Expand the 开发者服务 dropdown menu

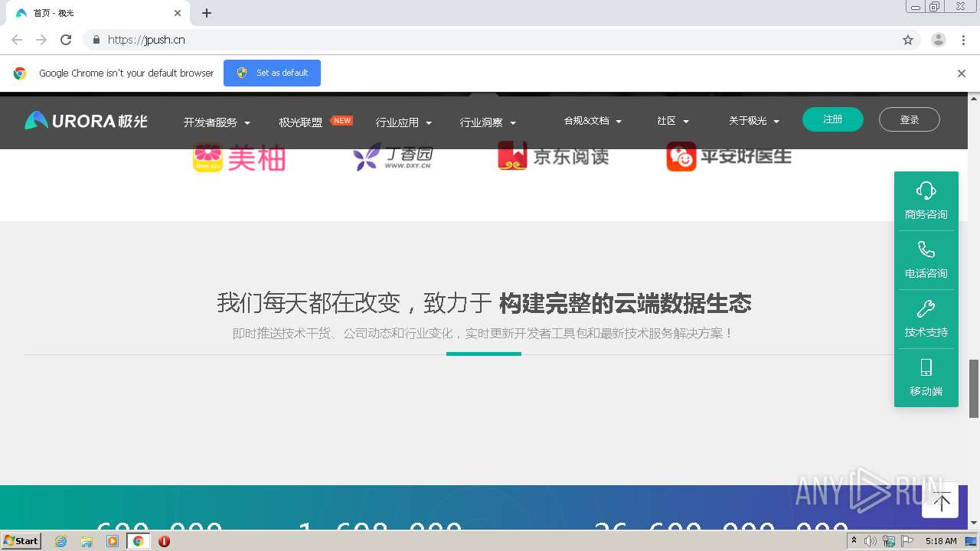pos(217,122)
